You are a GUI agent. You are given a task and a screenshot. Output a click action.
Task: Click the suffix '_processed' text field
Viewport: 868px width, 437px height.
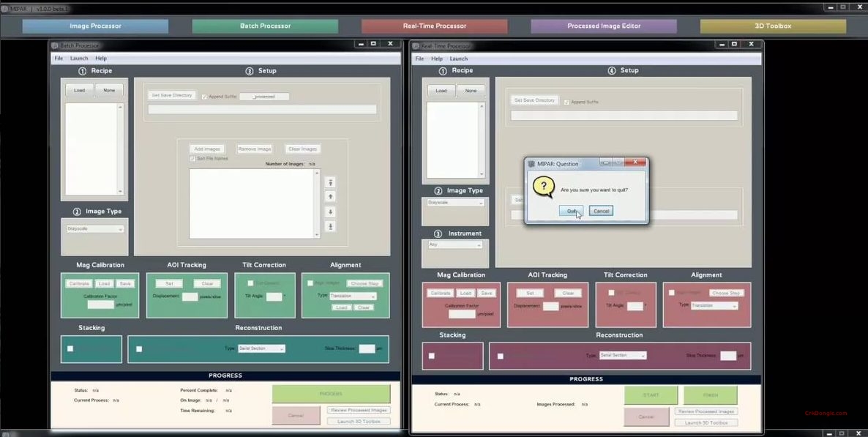click(265, 97)
